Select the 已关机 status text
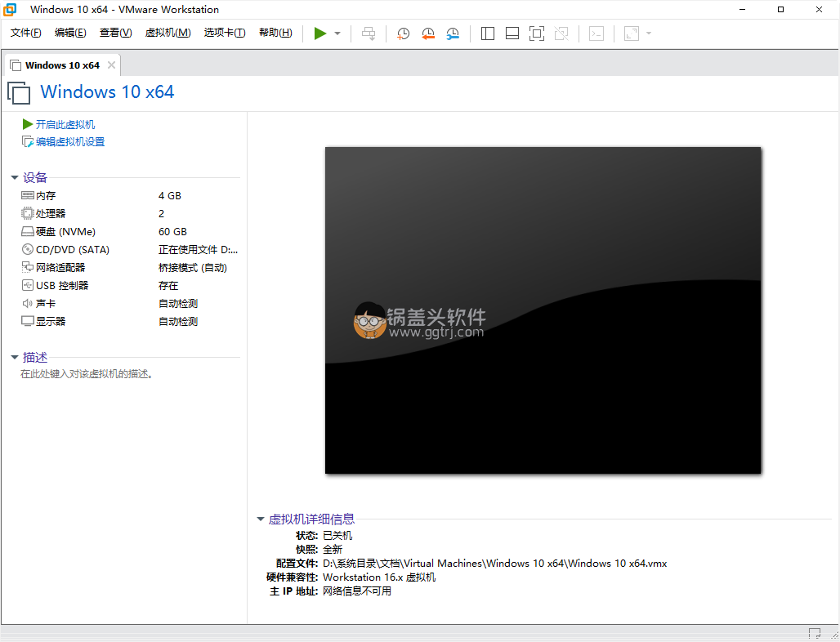The image size is (840, 642). (x=337, y=536)
